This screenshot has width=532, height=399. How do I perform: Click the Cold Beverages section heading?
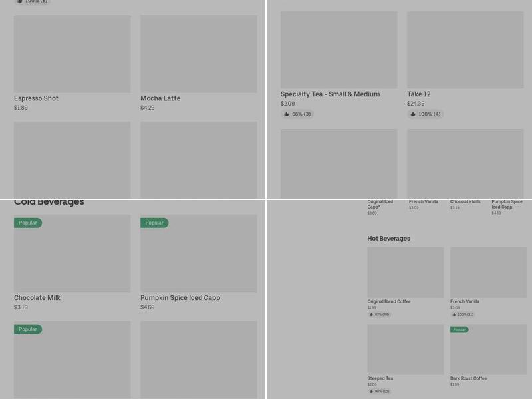(49, 202)
